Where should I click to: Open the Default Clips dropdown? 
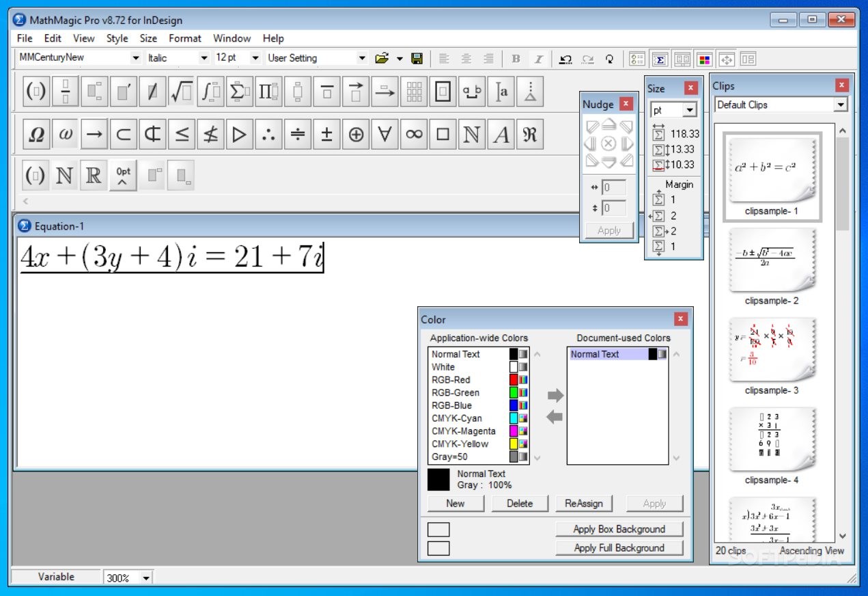click(x=841, y=105)
